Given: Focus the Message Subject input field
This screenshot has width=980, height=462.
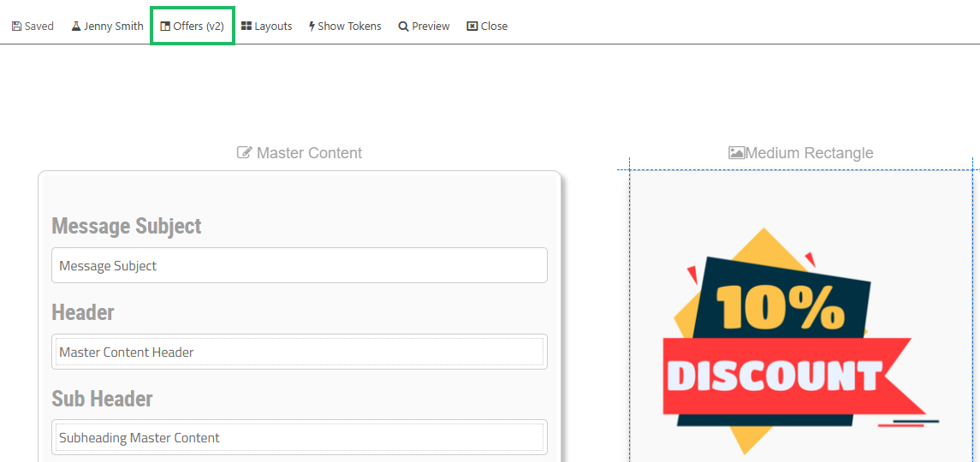Looking at the screenshot, I should tap(299, 266).
